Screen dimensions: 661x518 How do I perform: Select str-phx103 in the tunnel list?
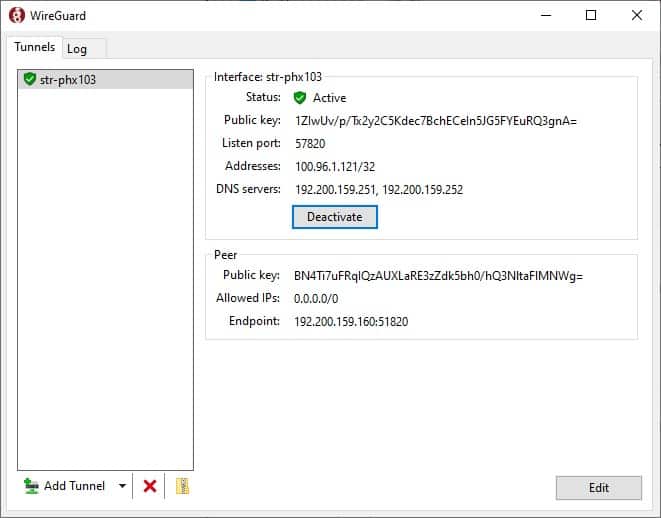pos(105,79)
